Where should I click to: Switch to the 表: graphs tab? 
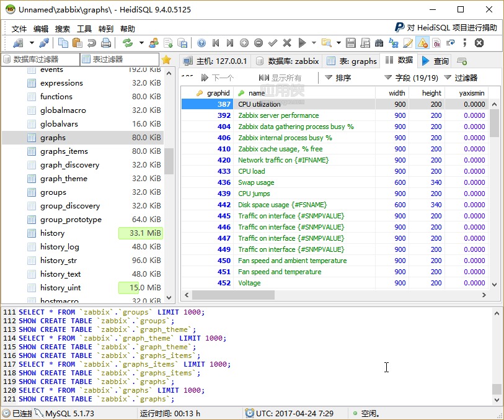point(351,61)
